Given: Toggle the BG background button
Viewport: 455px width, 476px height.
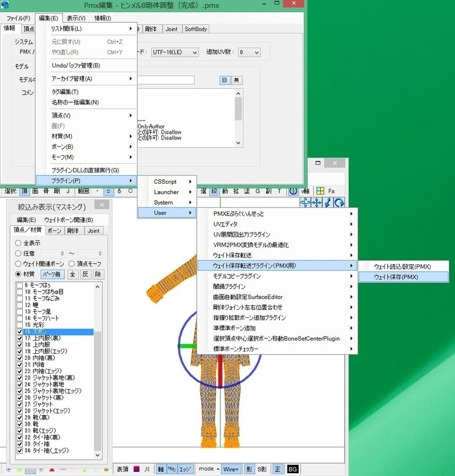Looking at the screenshot, I should [292, 469].
